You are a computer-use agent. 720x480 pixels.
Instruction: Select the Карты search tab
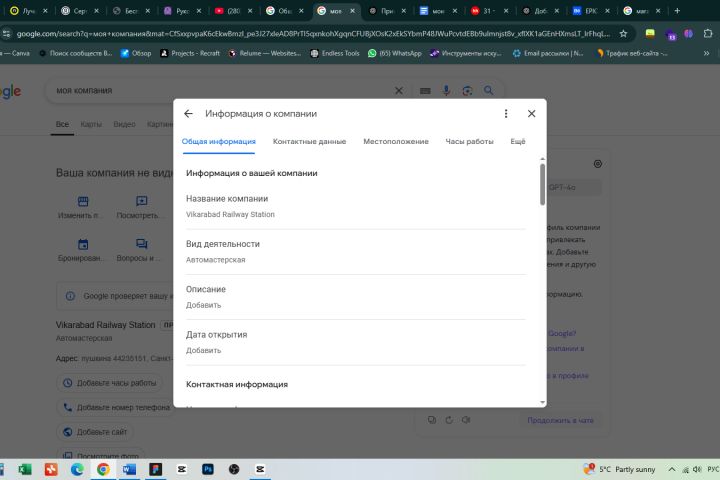[91, 124]
